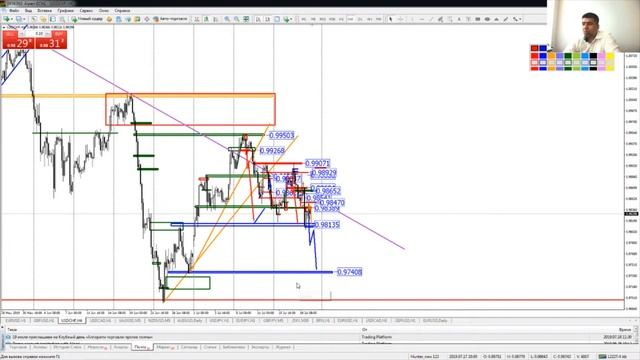Select the triangle shape tool
The height and width of the screenshot is (360, 640).
tap(497, 19)
